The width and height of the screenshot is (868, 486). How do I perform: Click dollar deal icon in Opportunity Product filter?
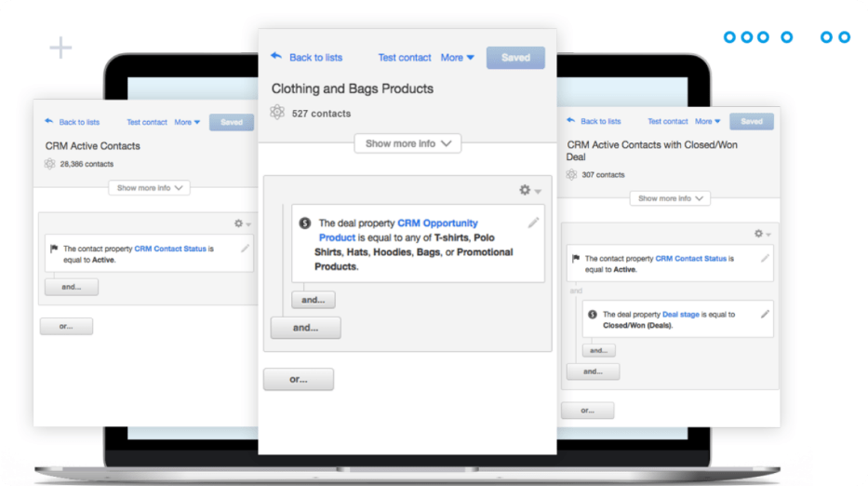(304, 223)
